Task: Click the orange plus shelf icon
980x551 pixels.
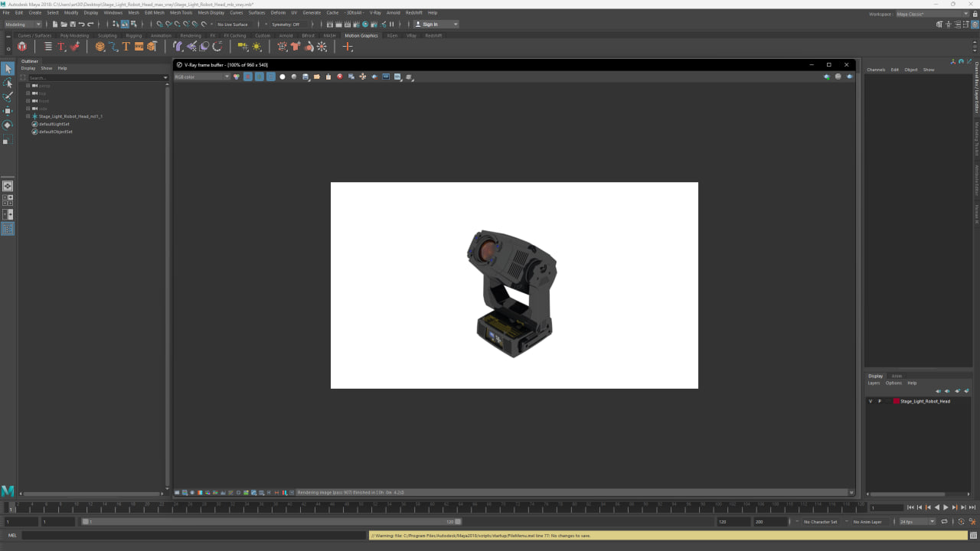Action: tap(348, 47)
